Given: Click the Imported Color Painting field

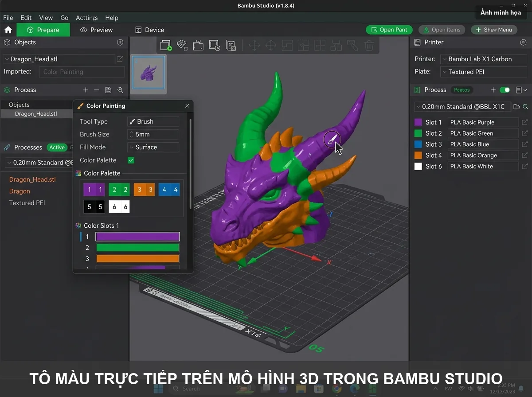Looking at the screenshot, I should click(x=82, y=72).
